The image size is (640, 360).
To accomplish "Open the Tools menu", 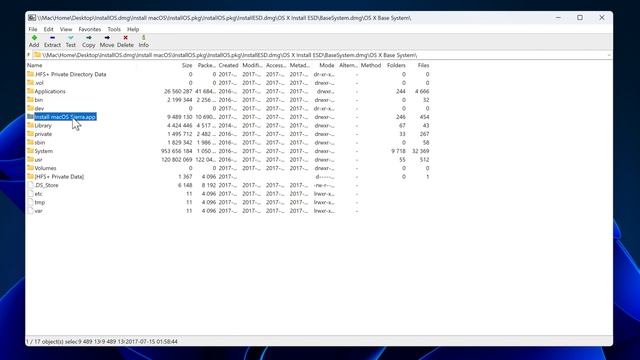I will (x=114, y=29).
